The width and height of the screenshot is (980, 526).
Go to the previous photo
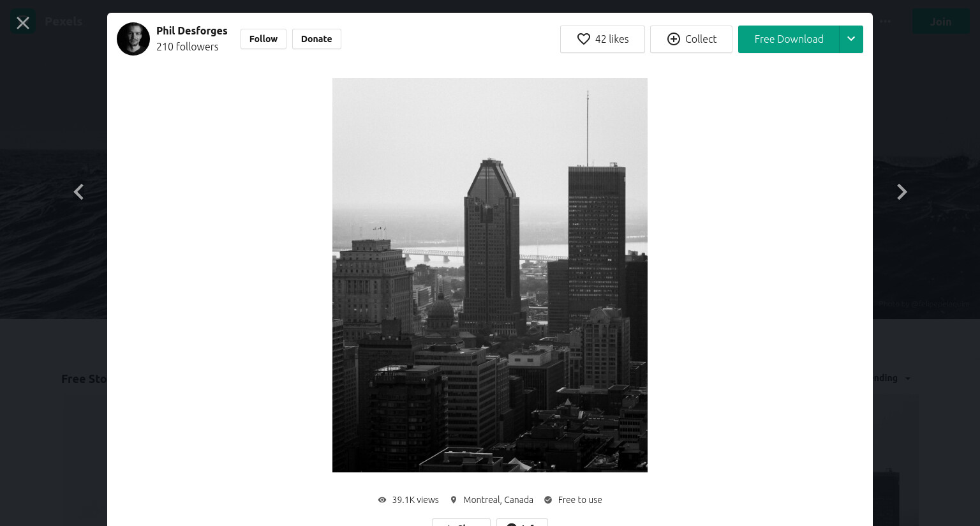tap(78, 192)
